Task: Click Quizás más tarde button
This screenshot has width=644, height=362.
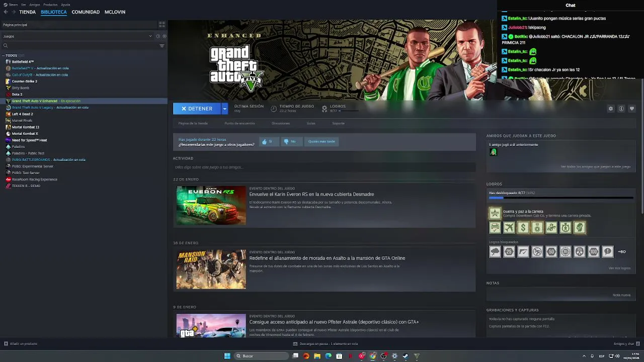Action: pos(321,142)
